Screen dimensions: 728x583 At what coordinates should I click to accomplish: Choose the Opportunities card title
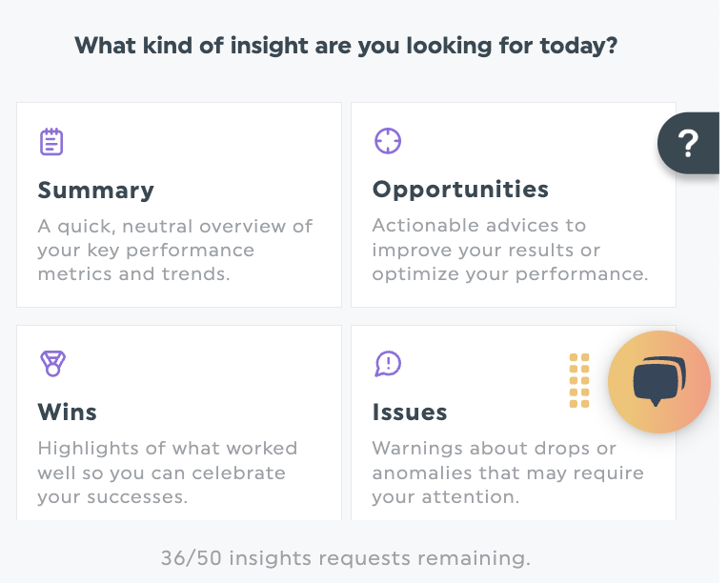[460, 189]
